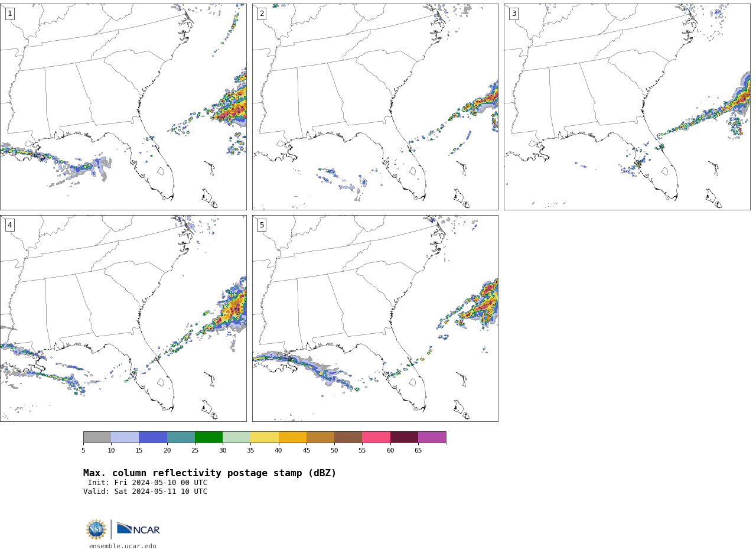Click the ensemble.ucar.edu text
Image resolution: width=756 pixels, height=553 pixels.
[x=123, y=547]
